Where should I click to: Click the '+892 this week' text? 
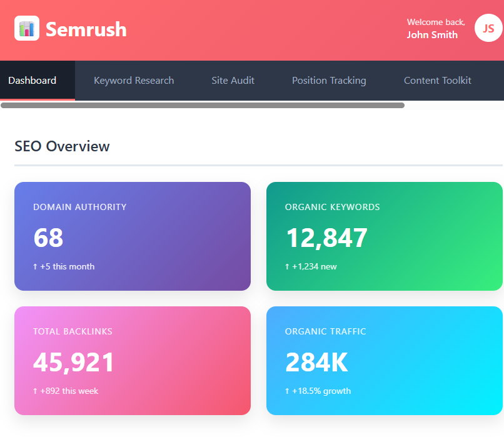coord(66,391)
